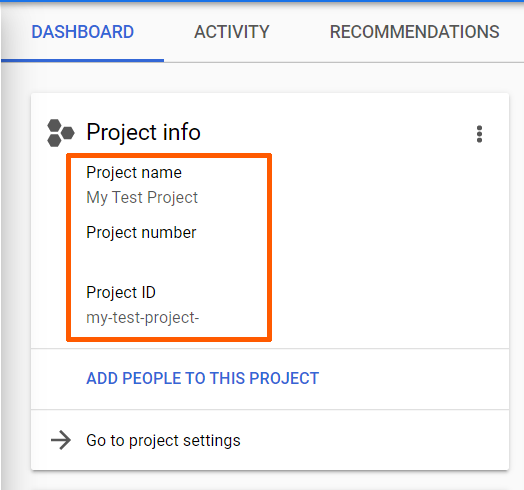Click the Project ID label

click(x=121, y=292)
